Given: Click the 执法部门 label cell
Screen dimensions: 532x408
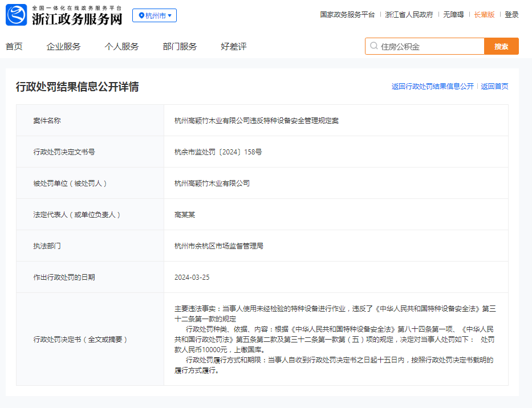Looking at the screenshot, I should coord(90,246).
